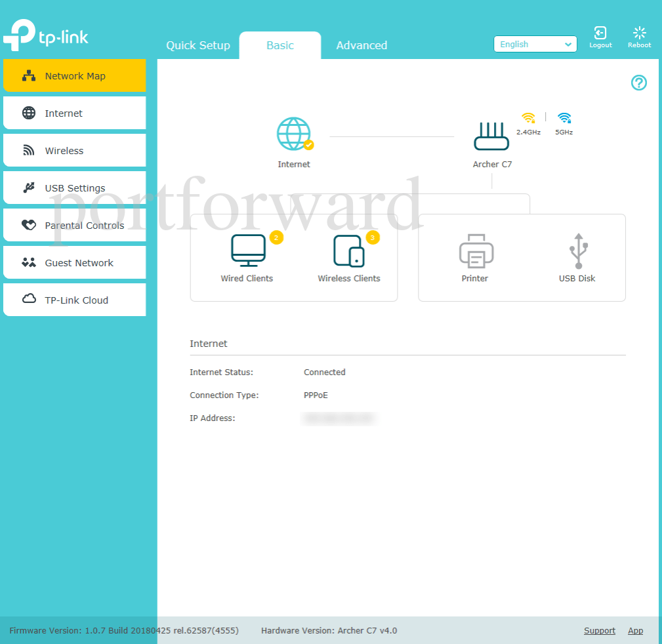Click the tp-link logo
This screenshot has height=644, width=662.
coord(46,37)
